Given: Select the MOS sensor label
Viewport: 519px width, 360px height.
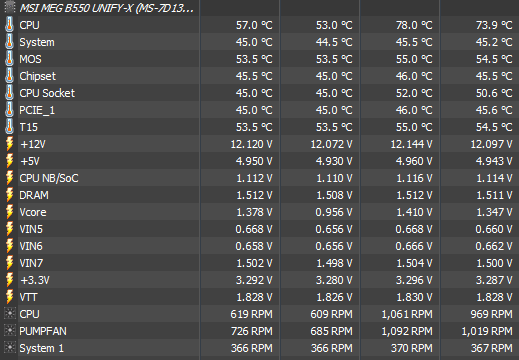Looking at the screenshot, I should (30, 59).
